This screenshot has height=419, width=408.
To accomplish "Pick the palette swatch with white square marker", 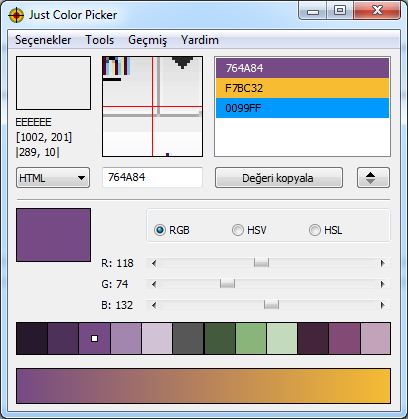I will click(94, 338).
